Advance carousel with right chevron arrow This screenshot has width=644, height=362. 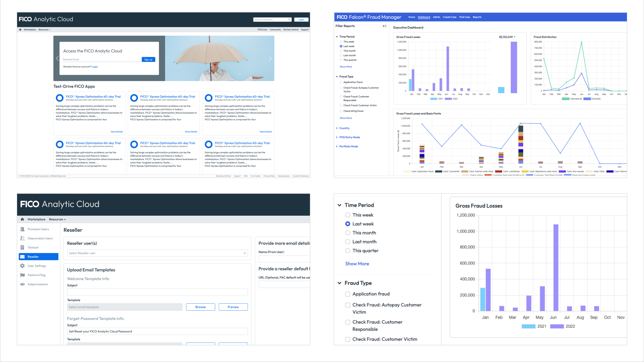click(270, 58)
